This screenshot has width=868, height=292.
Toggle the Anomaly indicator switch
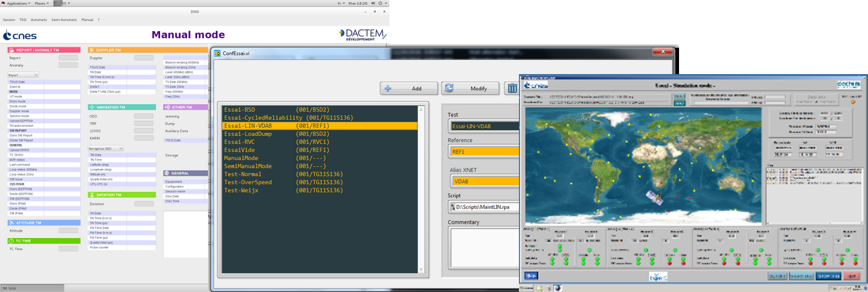(x=68, y=65)
